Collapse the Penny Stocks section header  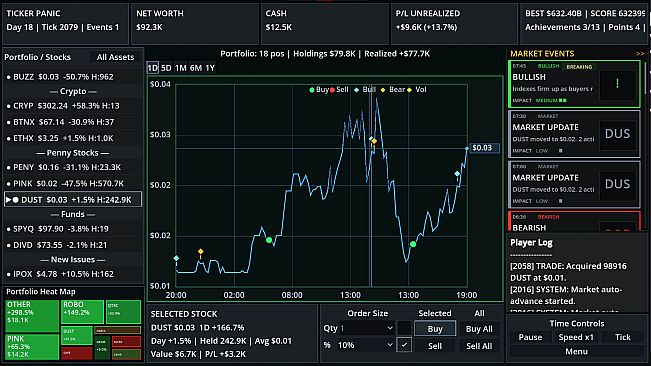(x=73, y=153)
